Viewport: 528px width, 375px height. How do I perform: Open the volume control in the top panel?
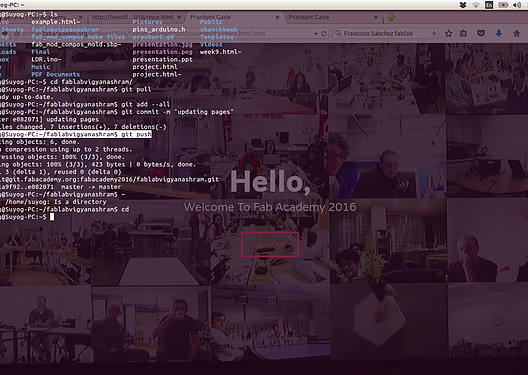pyautogui.click(x=517, y=5)
